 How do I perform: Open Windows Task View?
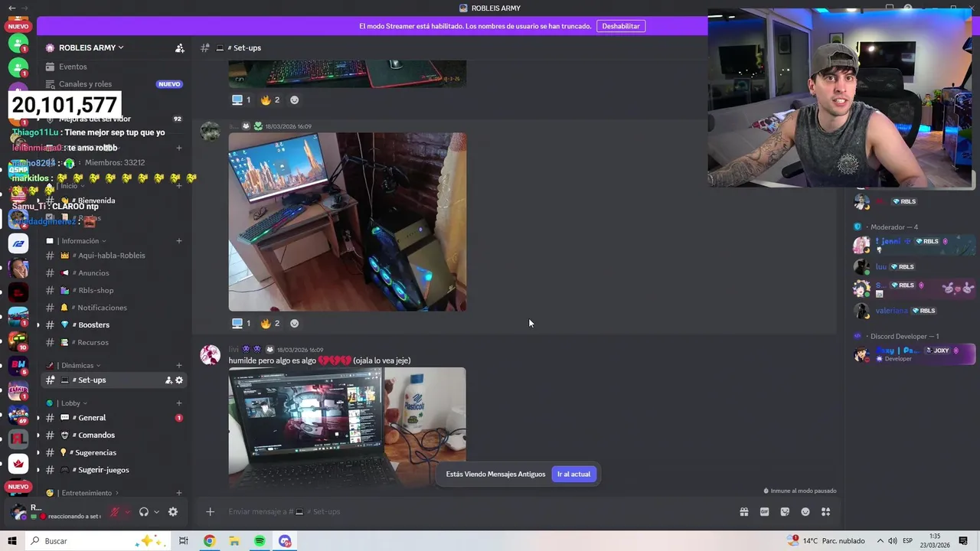[x=183, y=541]
